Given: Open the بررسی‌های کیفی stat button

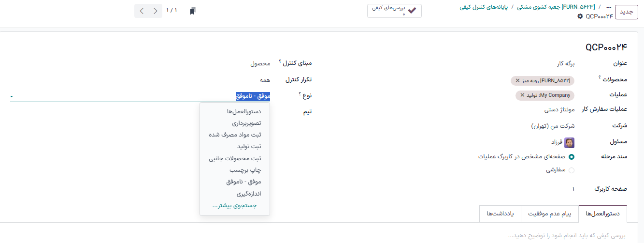Looking at the screenshot, I should coord(394,11).
